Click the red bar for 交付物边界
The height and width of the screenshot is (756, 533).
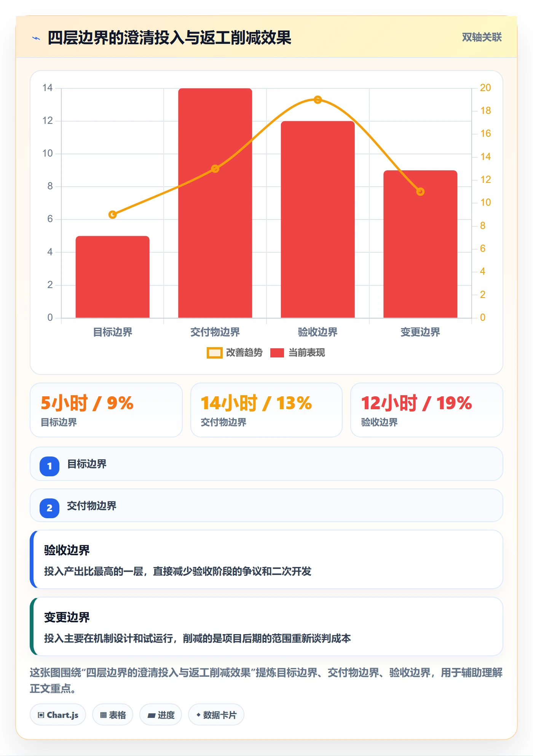tap(215, 203)
